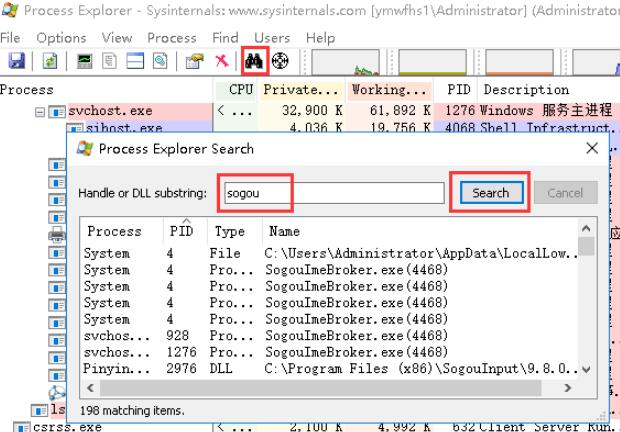Viewport: 620px width, 432px height.
Task: Click the commit history mini graph
Action: tap(433, 62)
